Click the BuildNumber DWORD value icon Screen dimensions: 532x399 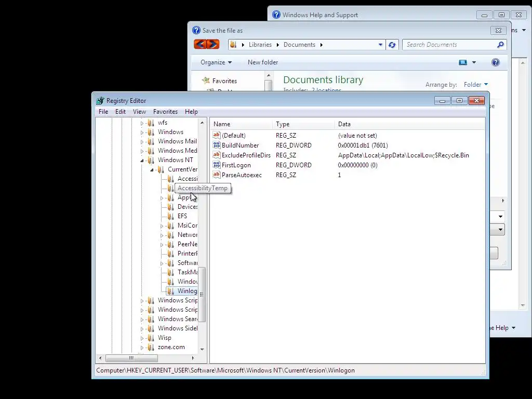(x=217, y=145)
